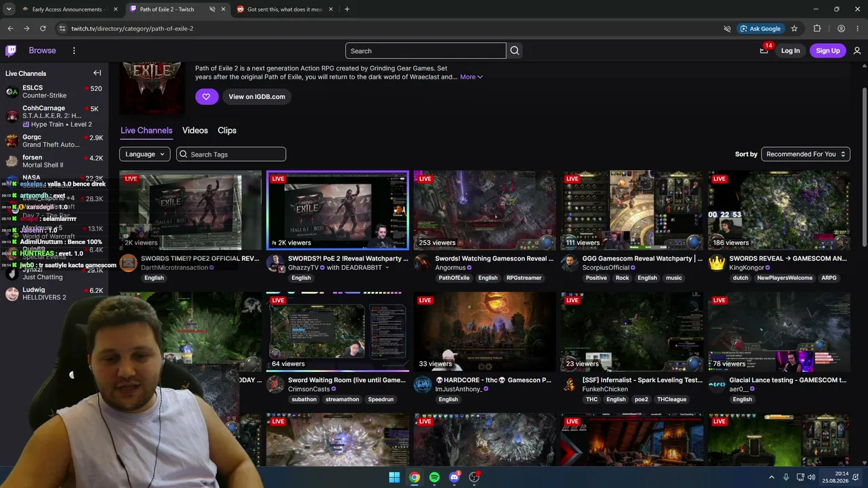Toggle the taskbar microphone icon

coord(786,477)
